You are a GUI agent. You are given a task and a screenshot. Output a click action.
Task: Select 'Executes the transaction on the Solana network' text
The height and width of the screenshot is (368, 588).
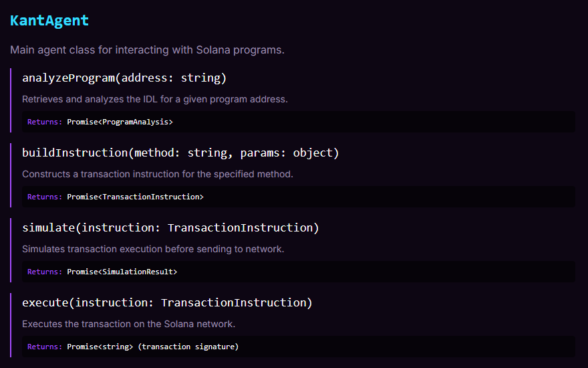(128, 324)
